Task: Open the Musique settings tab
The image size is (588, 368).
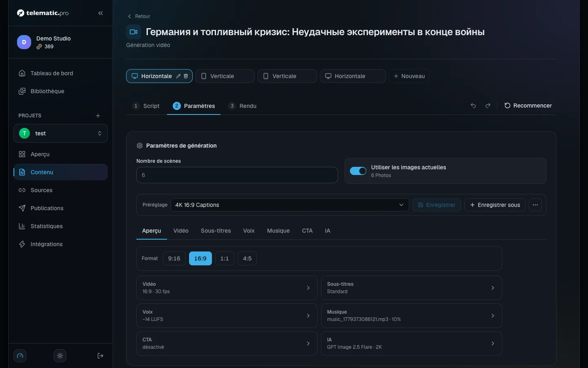Action: (278, 231)
